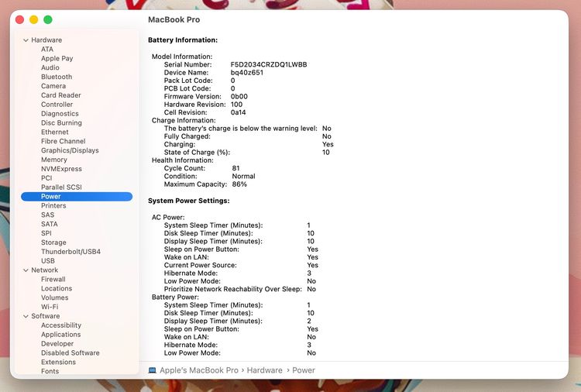Click cell revision value 0a14
This screenshot has height=392, width=581.
tap(238, 112)
